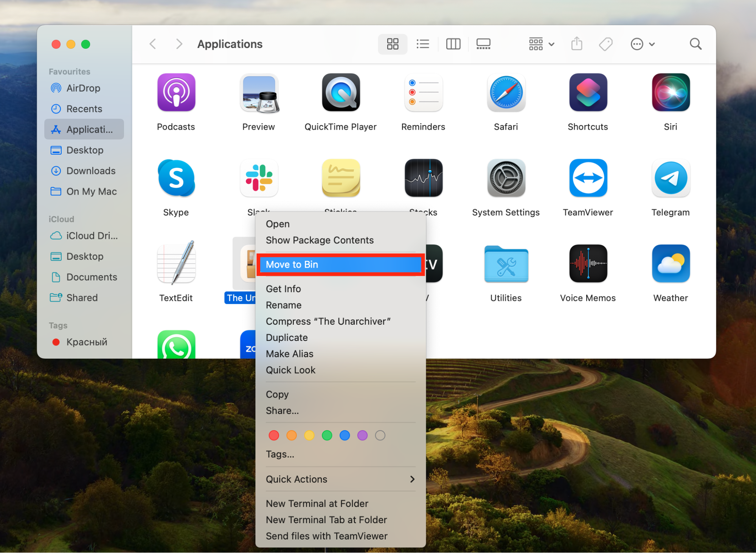Image resolution: width=756 pixels, height=553 pixels.
Task: Choose Quick Look
Action: coord(340,370)
